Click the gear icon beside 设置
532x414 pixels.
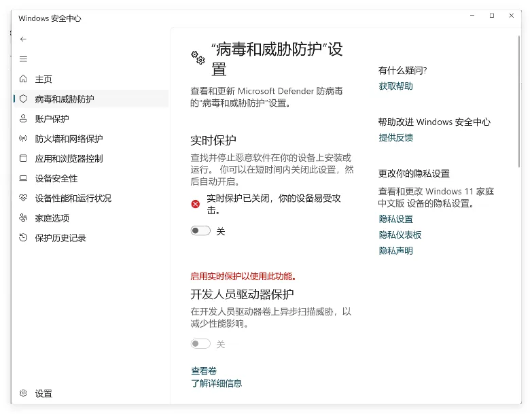23,394
